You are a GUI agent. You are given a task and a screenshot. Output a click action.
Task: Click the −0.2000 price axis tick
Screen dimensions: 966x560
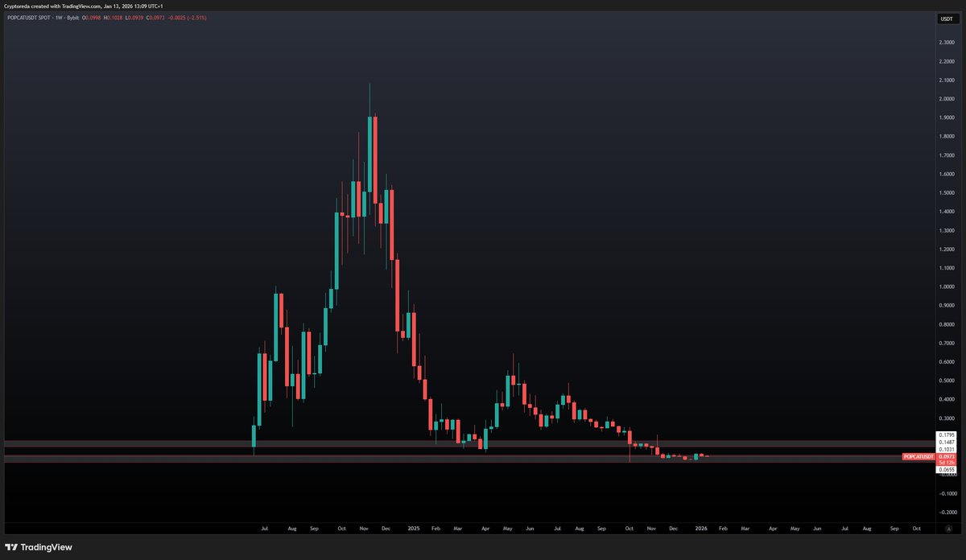947,513
